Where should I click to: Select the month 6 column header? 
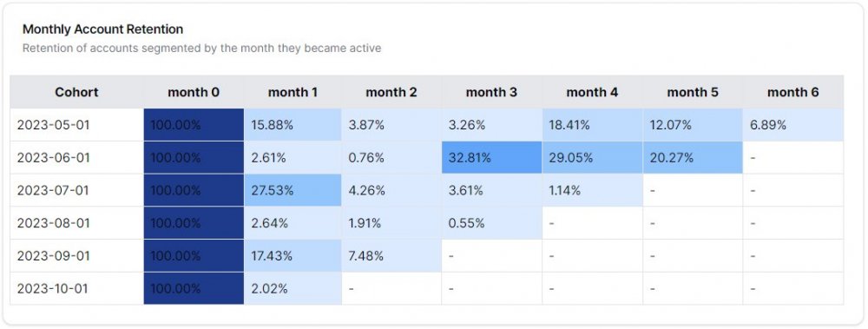point(792,92)
